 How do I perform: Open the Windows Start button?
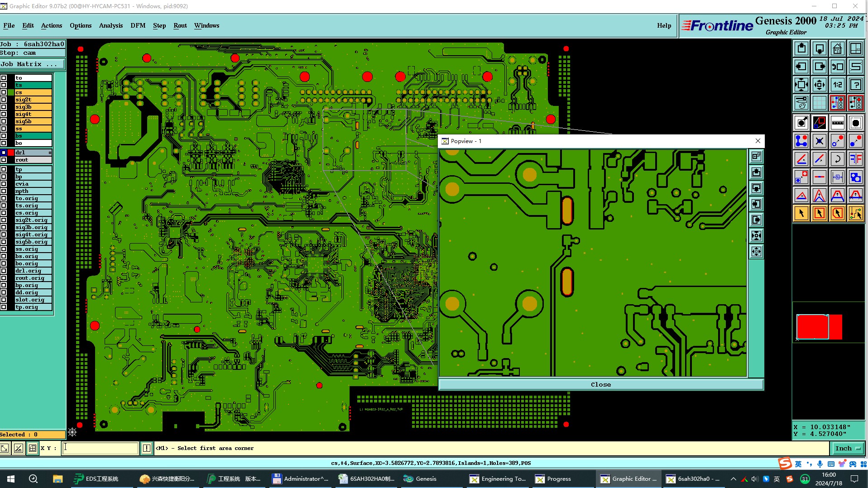[11, 478]
